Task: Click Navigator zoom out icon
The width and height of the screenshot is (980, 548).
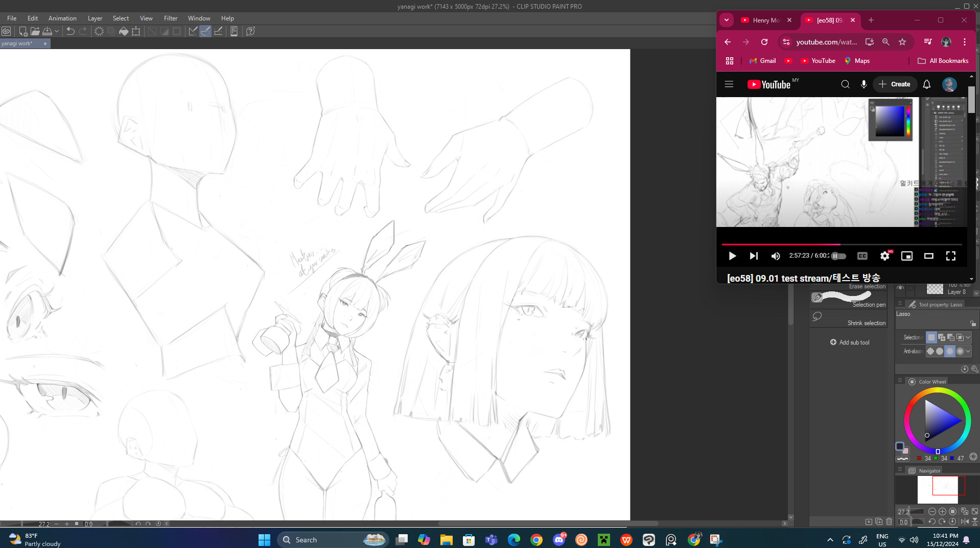Action: (x=932, y=511)
